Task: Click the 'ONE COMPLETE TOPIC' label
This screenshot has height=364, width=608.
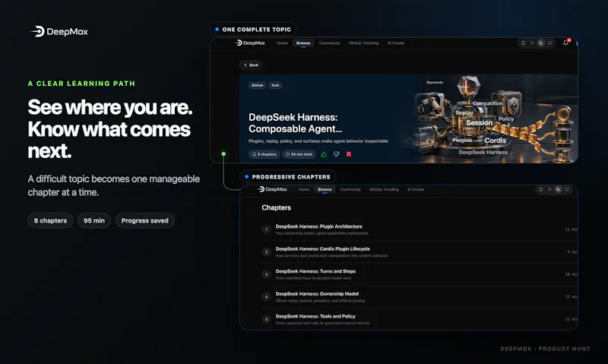Action: pos(253,30)
